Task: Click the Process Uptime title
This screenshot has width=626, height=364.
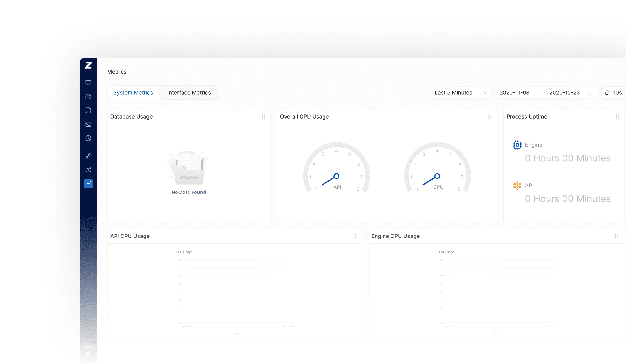Action: click(x=527, y=117)
